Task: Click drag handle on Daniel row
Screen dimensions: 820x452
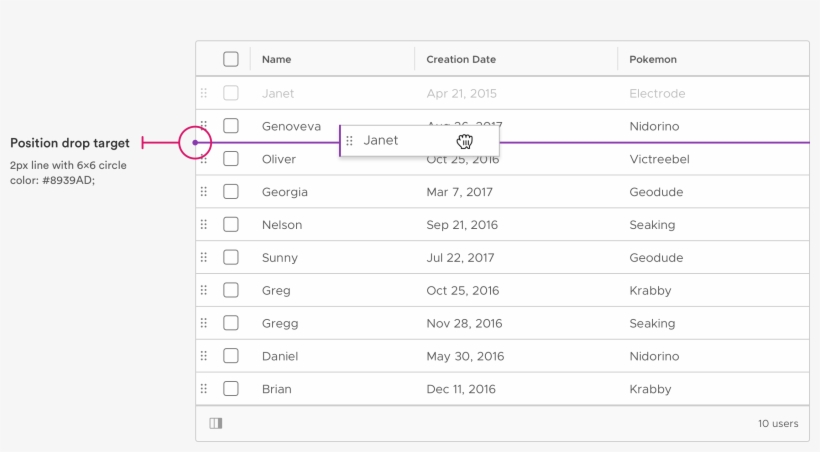Action: tap(204, 356)
